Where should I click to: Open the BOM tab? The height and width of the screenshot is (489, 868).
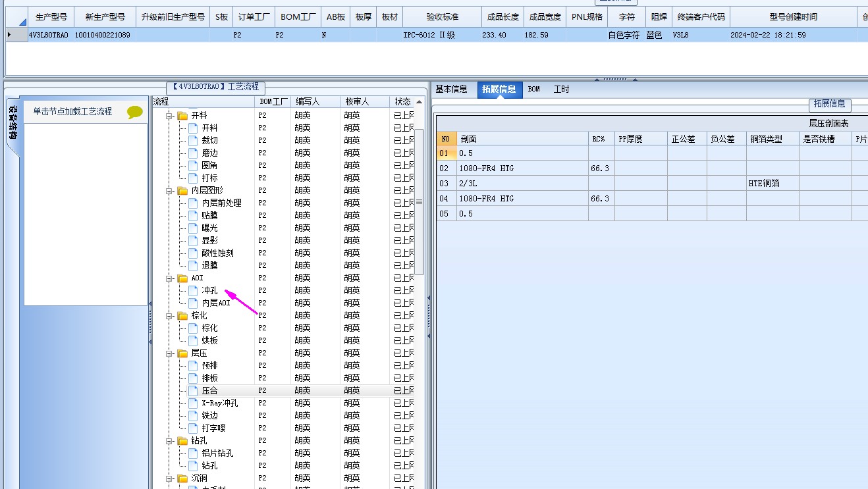click(x=534, y=90)
